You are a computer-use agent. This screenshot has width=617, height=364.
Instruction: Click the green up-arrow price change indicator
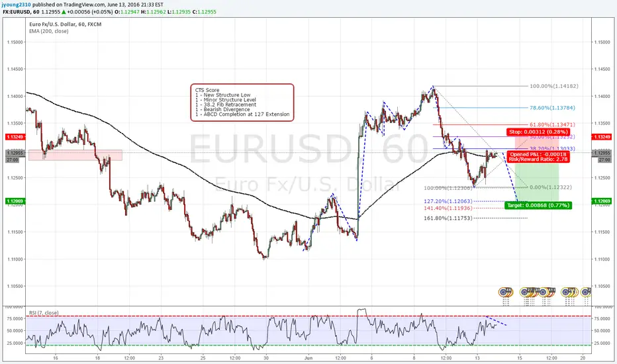[64, 12]
